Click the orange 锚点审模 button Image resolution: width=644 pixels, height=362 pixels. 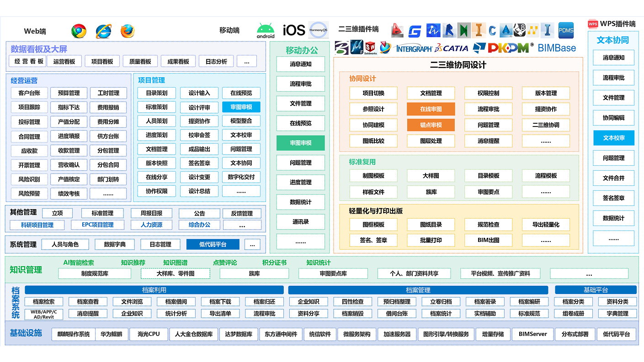431,125
